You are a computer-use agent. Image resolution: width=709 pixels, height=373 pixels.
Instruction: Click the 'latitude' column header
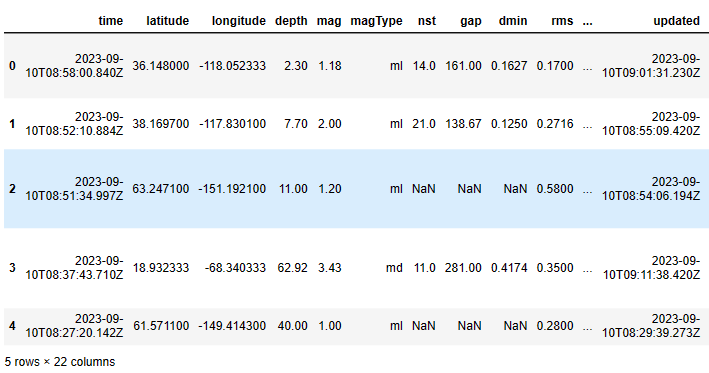point(167,21)
